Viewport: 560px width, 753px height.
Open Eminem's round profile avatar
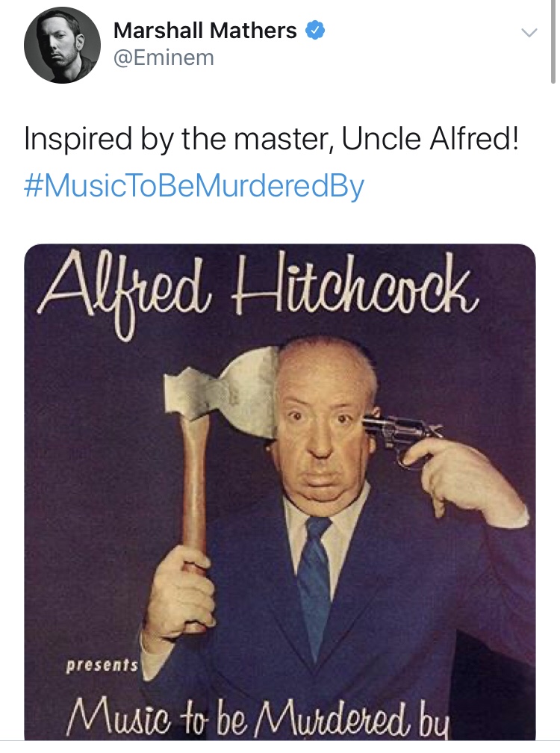(x=63, y=45)
